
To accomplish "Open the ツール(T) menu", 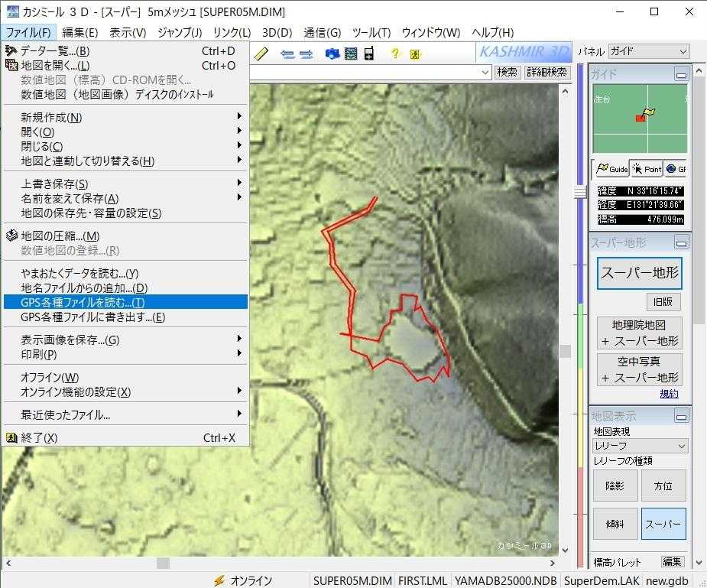I will pyautogui.click(x=371, y=32).
